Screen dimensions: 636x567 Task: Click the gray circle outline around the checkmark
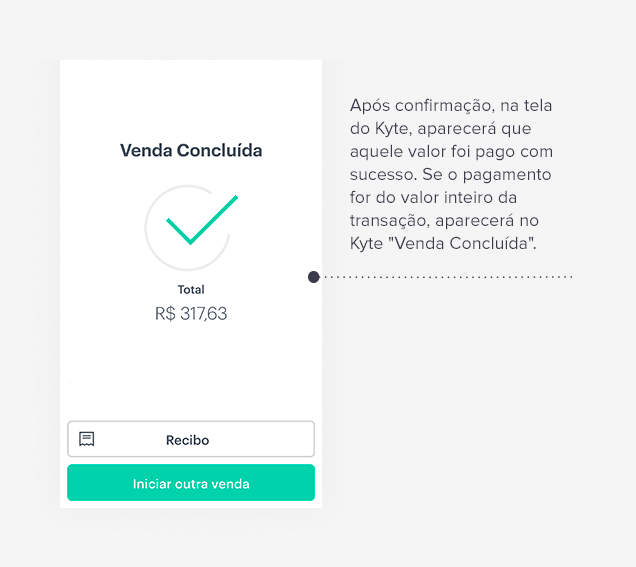coord(187,228)
